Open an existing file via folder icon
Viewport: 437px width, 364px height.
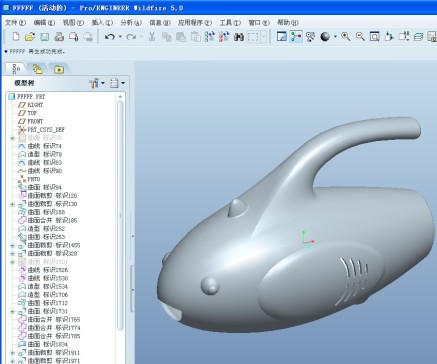(30, 36)
